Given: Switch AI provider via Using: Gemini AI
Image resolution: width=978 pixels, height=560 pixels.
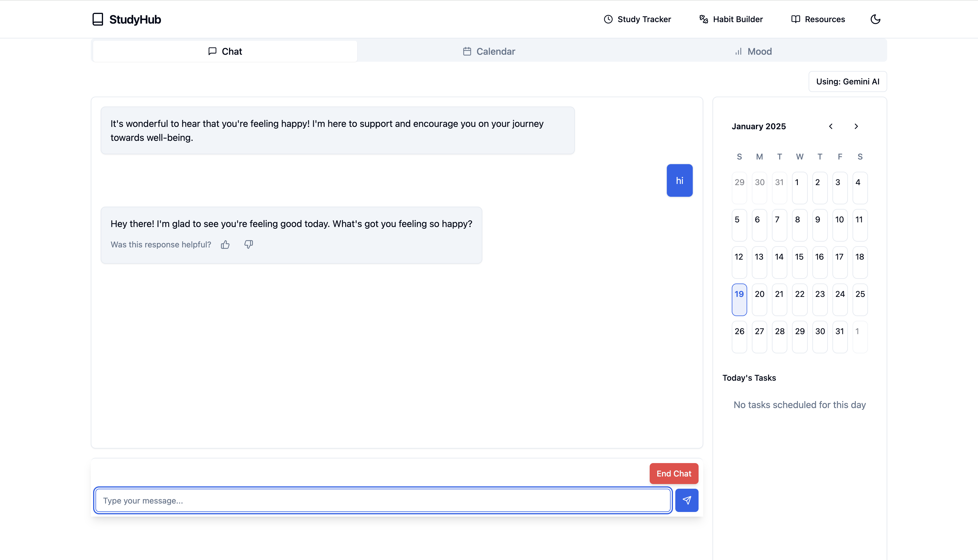Looking at the screenshot, I should (847, 81).
